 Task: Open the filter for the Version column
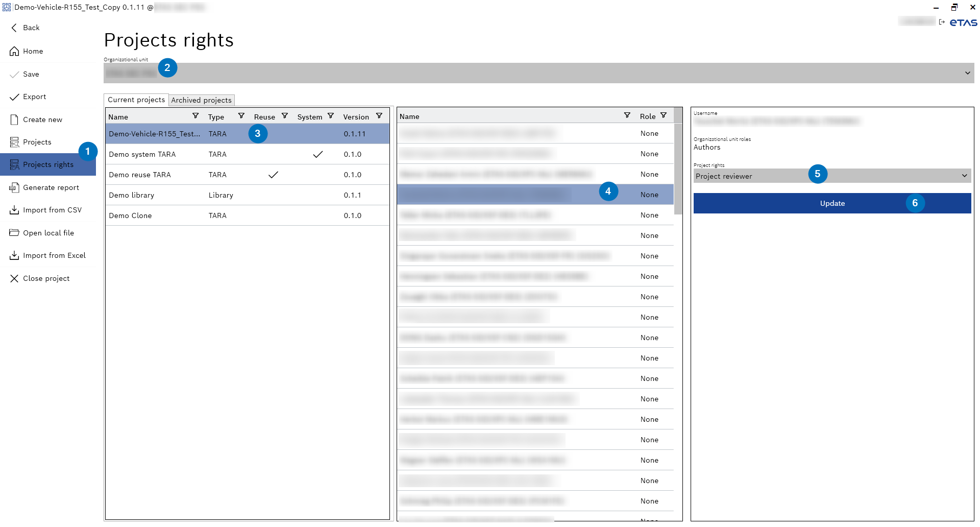(x=379, y=116)
